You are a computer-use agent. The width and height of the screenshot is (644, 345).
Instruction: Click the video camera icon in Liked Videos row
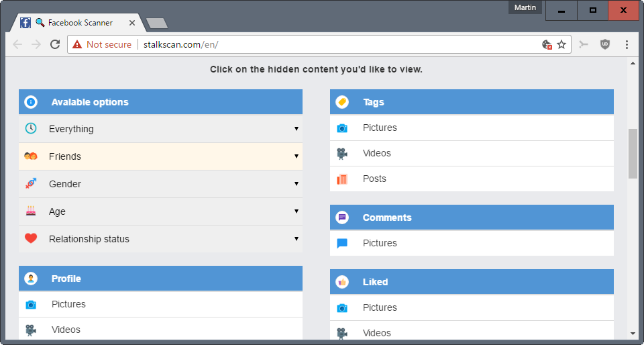342,333
